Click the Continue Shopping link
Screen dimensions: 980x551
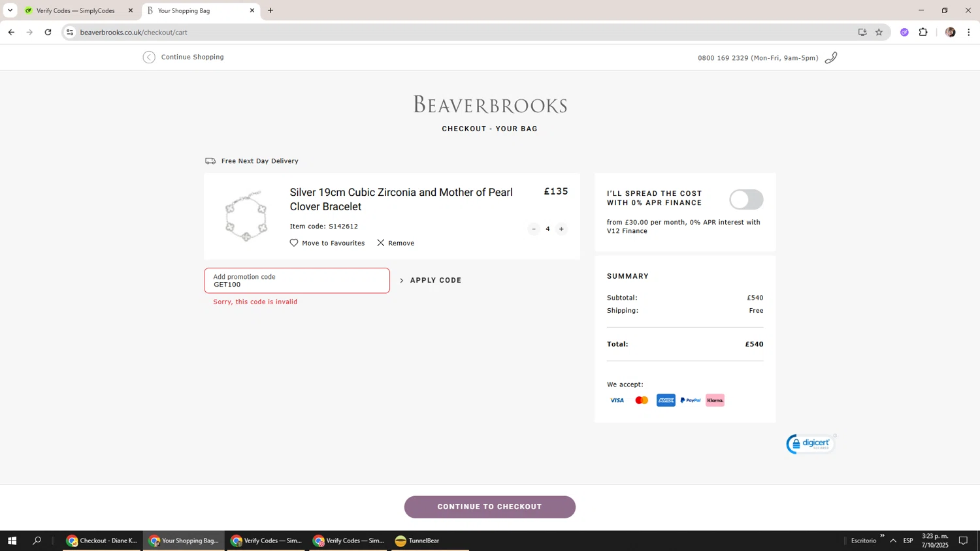click(192, 57)
